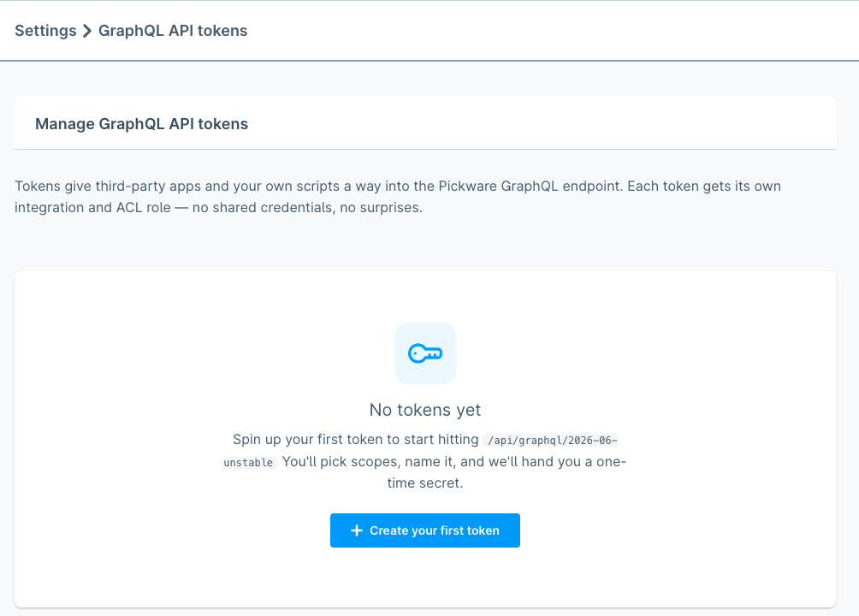Click the 'one-time secret' empty-state description text
Screen dimensions: 859x616
pyautogui.click(x=425, y=461)
